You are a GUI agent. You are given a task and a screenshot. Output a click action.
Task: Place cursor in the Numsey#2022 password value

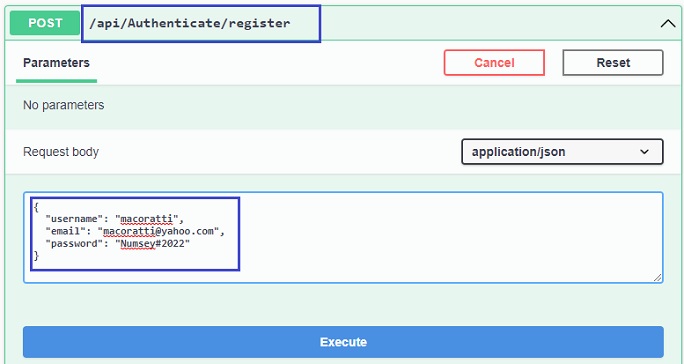[153, 244]
